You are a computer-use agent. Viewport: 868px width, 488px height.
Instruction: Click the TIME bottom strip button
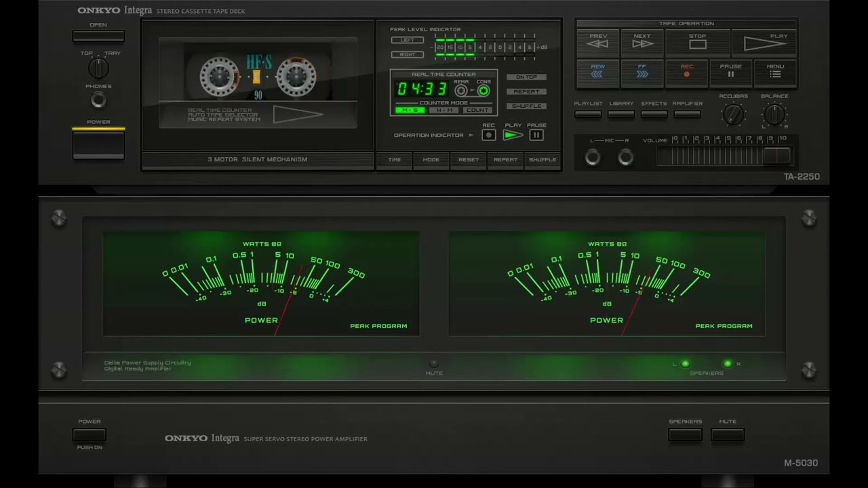[x=395, y=160]
